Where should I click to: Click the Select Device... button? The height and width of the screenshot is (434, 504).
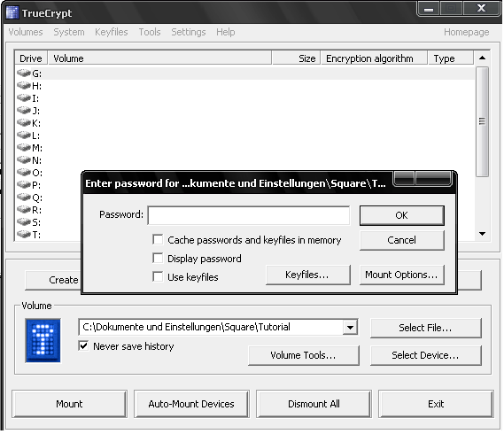425,355
